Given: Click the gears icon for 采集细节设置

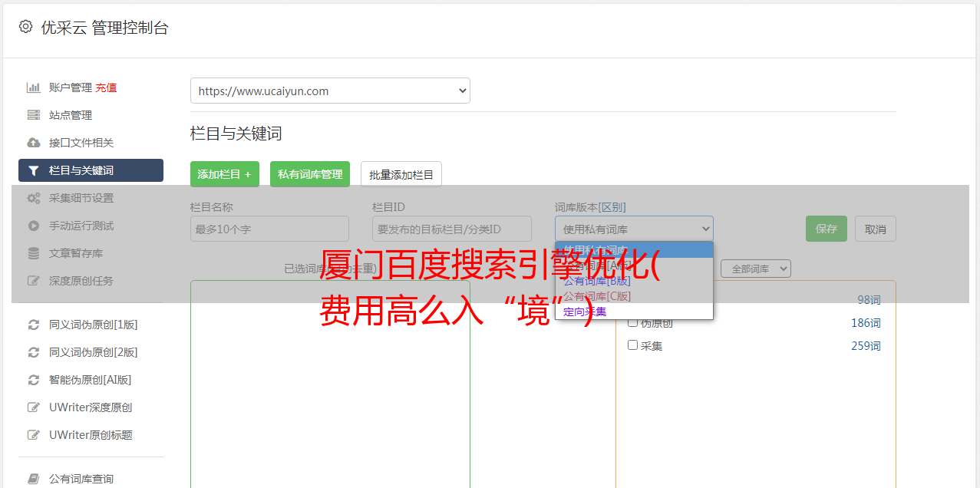Looking at the screenshot, I should (x=33, y=198).
